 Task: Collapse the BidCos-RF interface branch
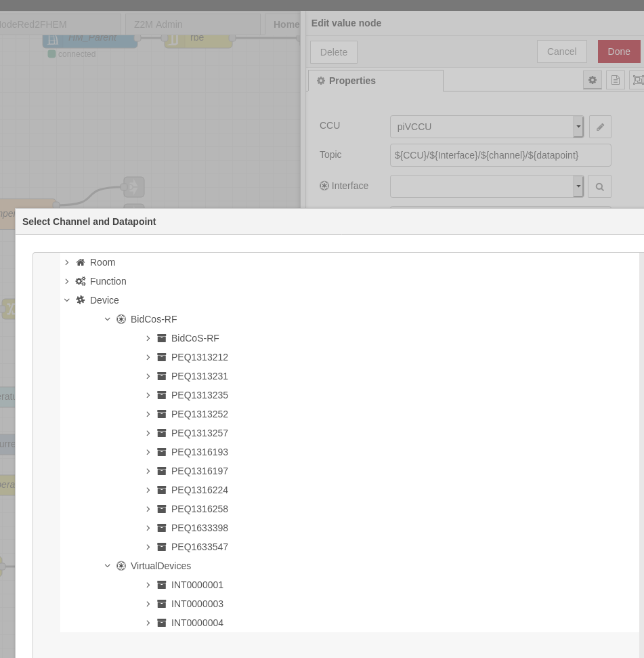tap(107, 319)
